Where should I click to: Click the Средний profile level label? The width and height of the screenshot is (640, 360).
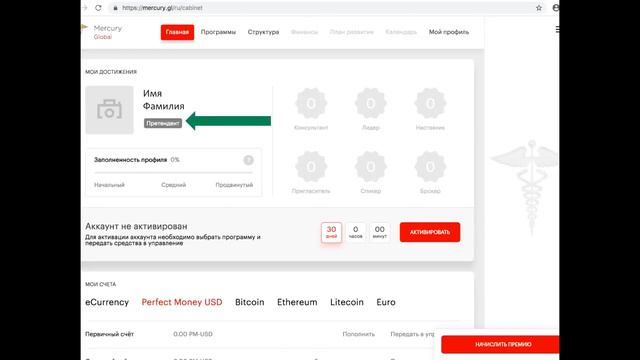[173, 185]
